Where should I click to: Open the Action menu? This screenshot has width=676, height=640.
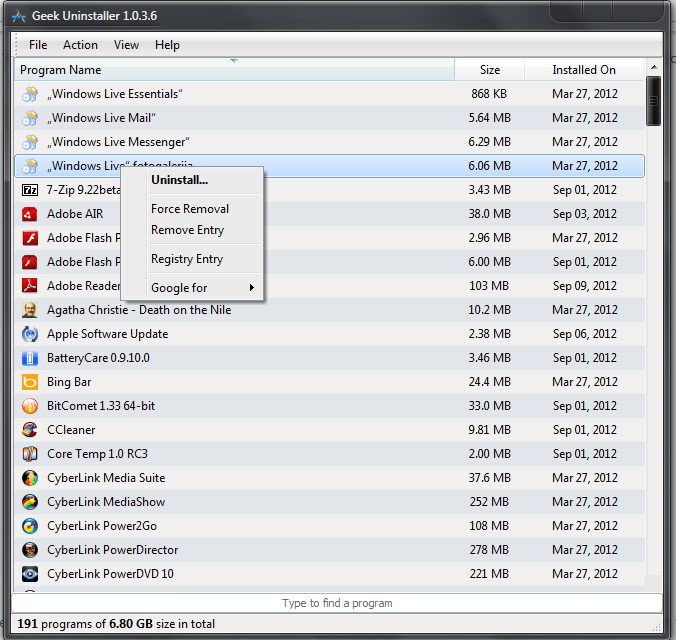[x=80, y=45]
